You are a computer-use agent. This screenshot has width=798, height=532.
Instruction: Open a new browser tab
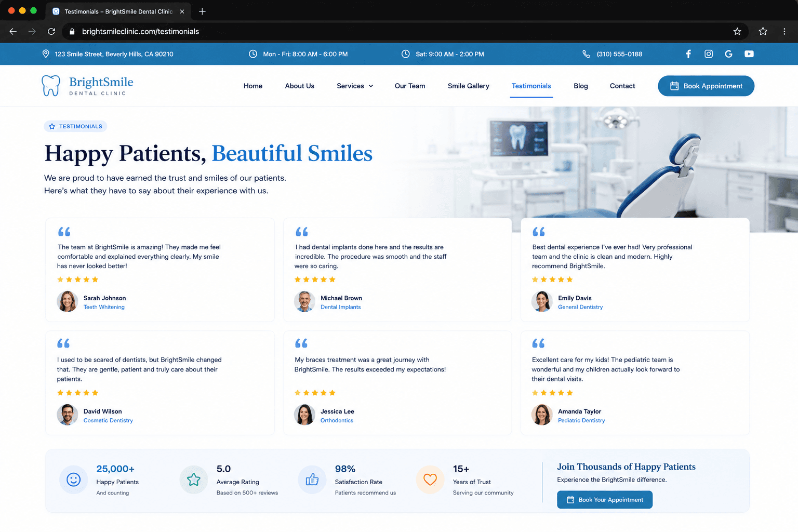(202, 11)
